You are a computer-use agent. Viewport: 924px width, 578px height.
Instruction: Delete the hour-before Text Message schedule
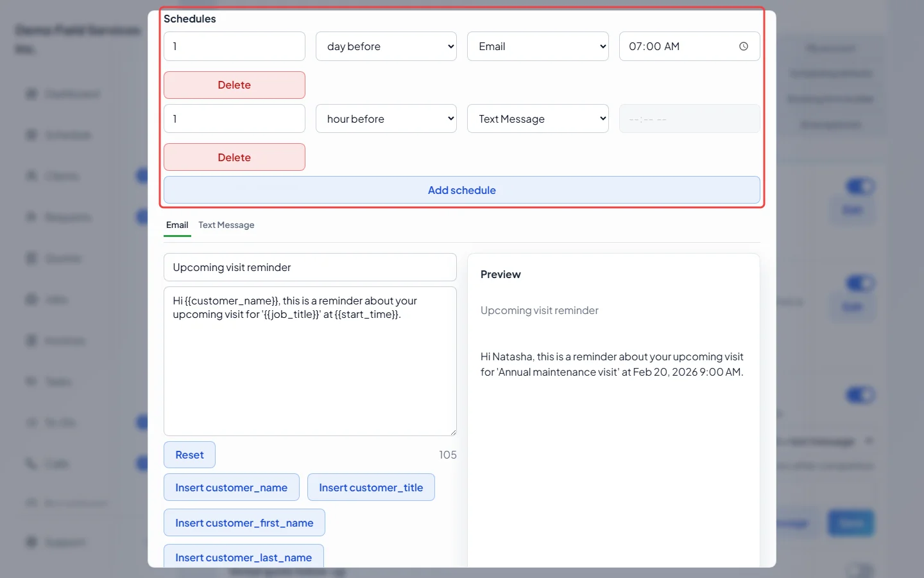point(234,157)
